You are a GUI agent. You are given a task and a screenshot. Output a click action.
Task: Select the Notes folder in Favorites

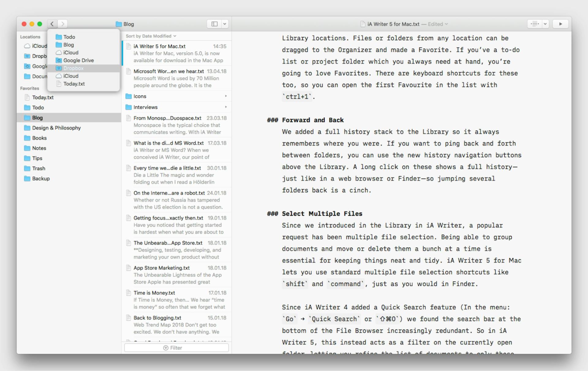[x=39, y=148]
